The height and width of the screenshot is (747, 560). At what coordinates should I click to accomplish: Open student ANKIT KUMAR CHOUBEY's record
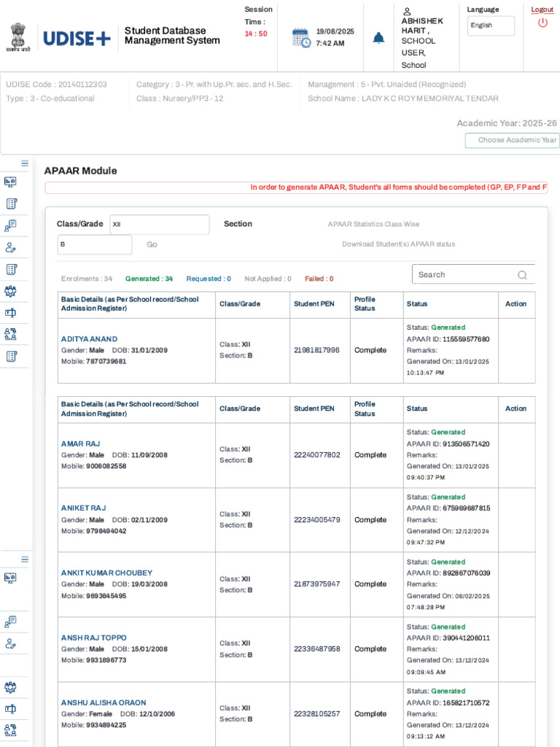tap(106, 573)
